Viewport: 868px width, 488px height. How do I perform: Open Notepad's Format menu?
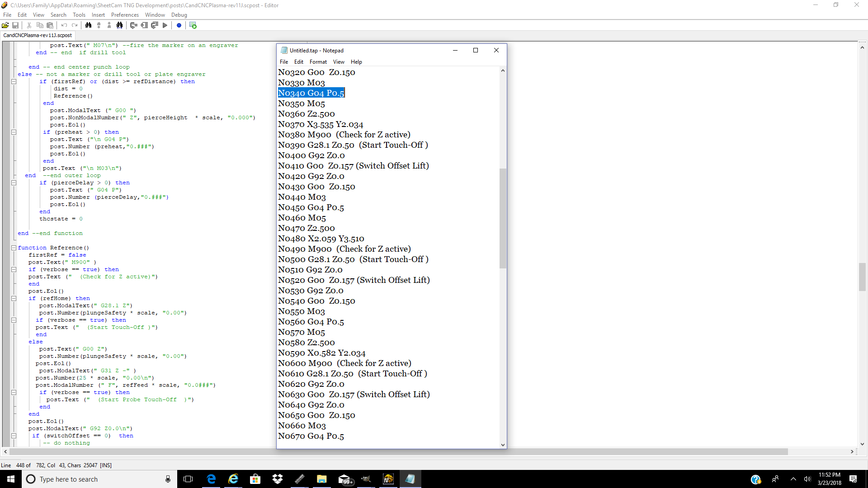(x=318, y=62)
